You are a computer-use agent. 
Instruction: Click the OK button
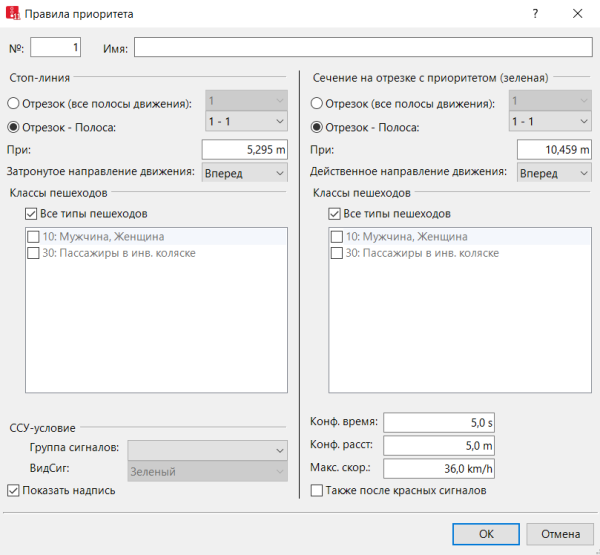click(x=486, y=533)
